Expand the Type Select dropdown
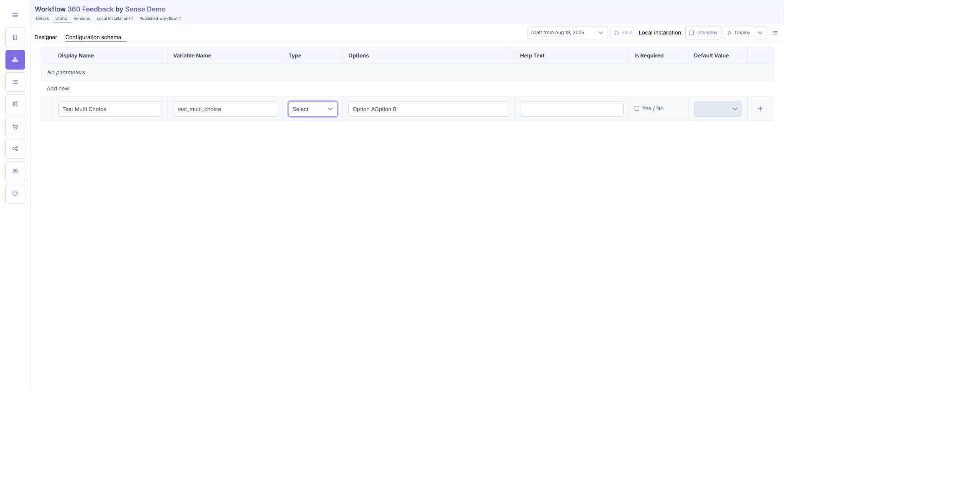The height and width of the screenshot is (487, 980). [313, 109]
